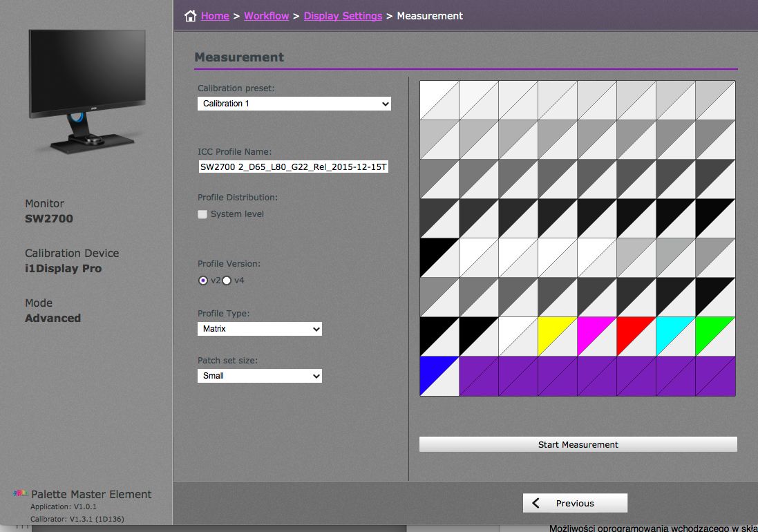This screenshot has height=532, width=758.
Task: Open the Calibration preset dropdown
Action: click(294, 103)
